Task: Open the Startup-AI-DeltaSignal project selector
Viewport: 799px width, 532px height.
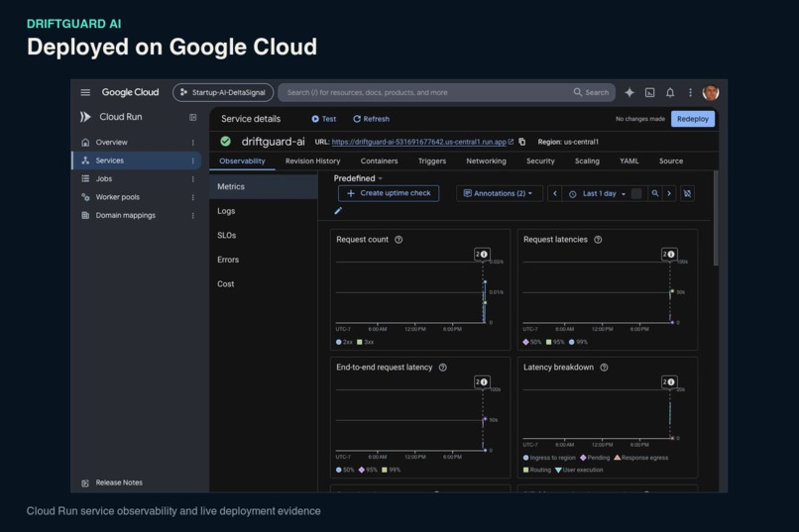Action: tap(223, 92)
